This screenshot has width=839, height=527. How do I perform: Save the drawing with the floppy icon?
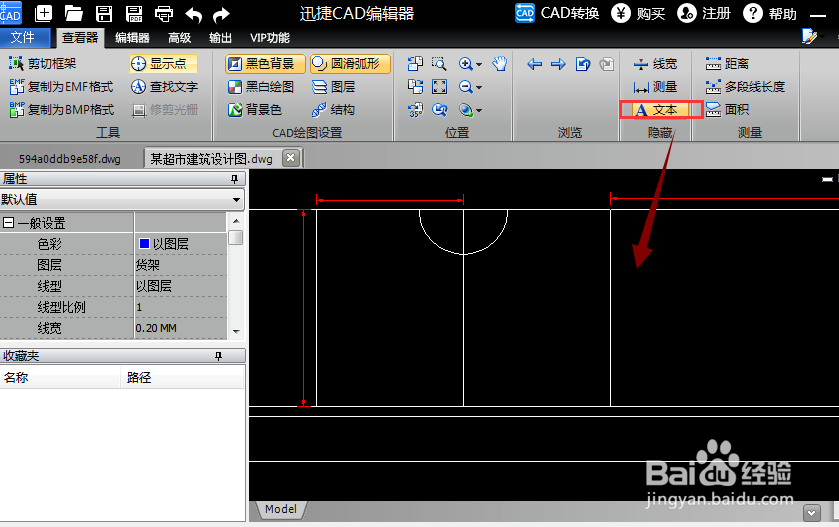click(104, 13)
